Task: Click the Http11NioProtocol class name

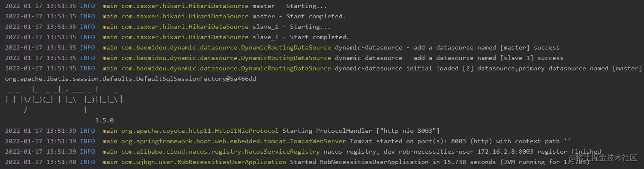Action: point(190,131)
